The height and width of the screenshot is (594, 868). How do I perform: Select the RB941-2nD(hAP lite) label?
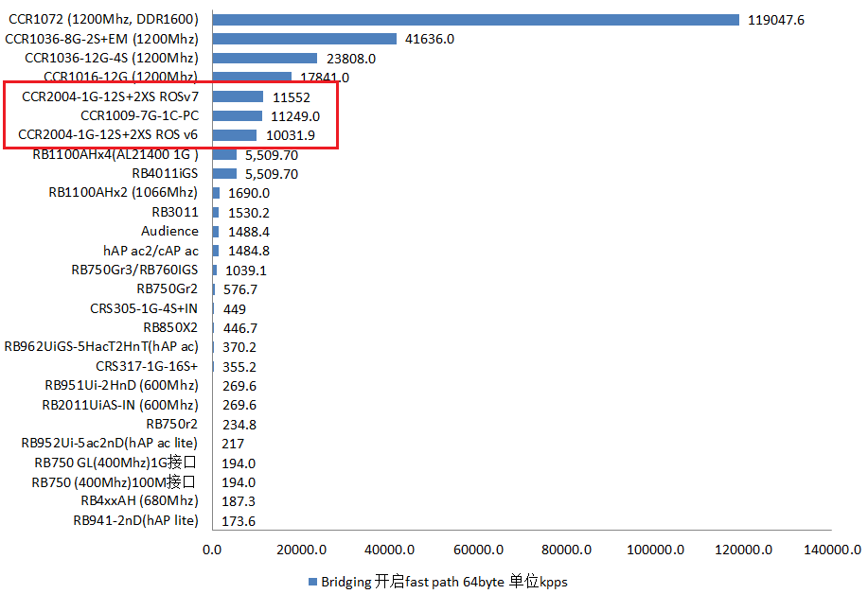coord(135,520)
